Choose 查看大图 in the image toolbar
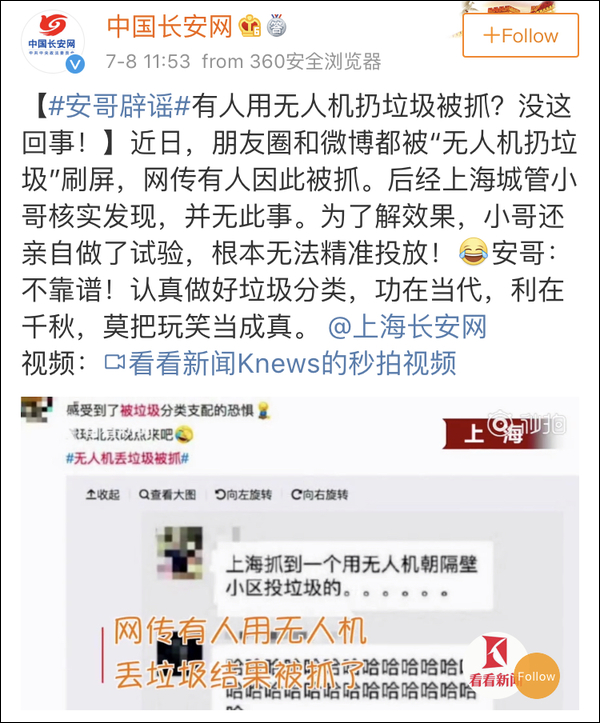Image resolution: width=600 pixels, height=723 pixels. click(167, 495)
